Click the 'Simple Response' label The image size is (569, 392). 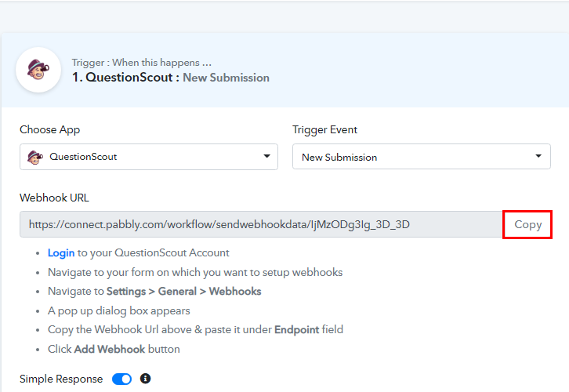click(61, 379)
